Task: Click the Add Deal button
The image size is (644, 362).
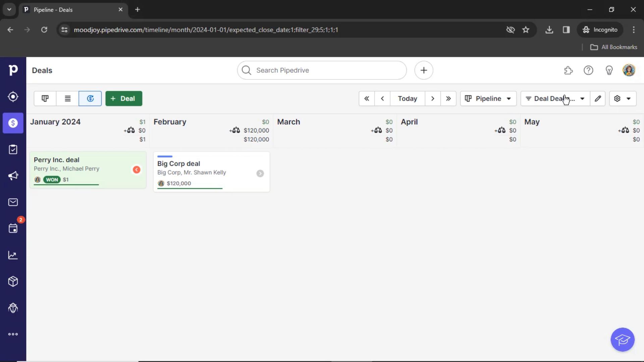Action: pyautogui.click(x=123, y=98)
